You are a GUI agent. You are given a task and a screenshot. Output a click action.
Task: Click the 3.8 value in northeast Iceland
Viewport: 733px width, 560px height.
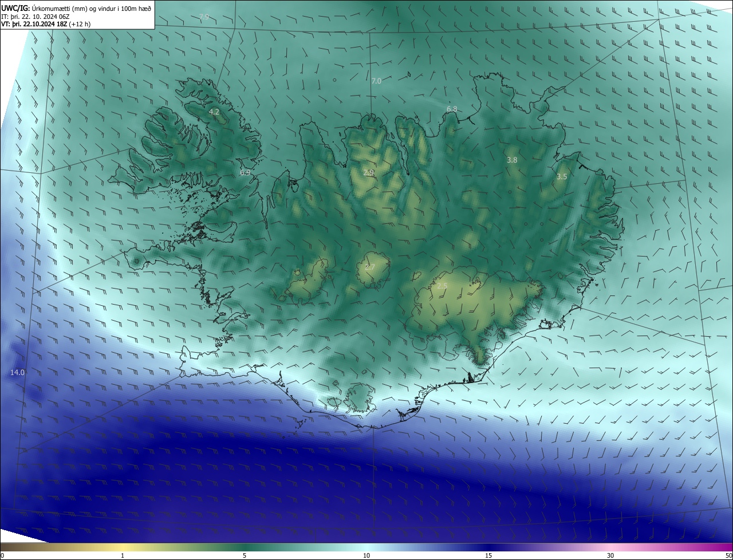tap(512, 160)
